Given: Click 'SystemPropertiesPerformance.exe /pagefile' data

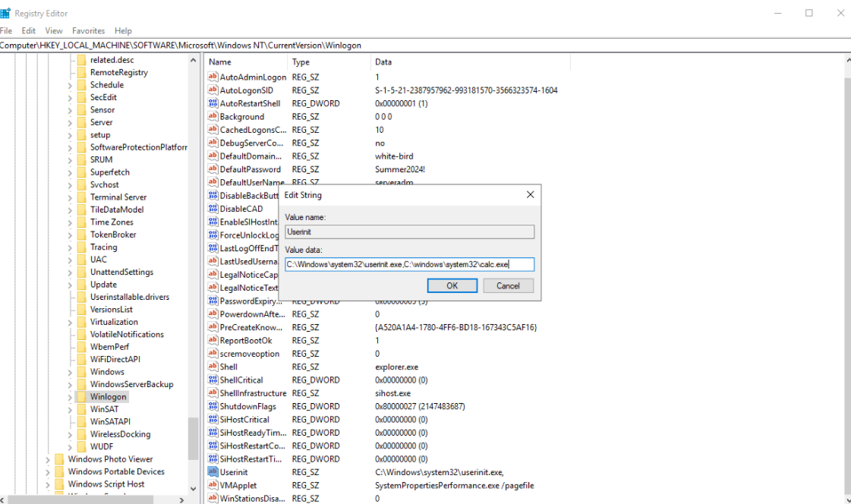Looking at the screenshot, I should tap(454, 486).
